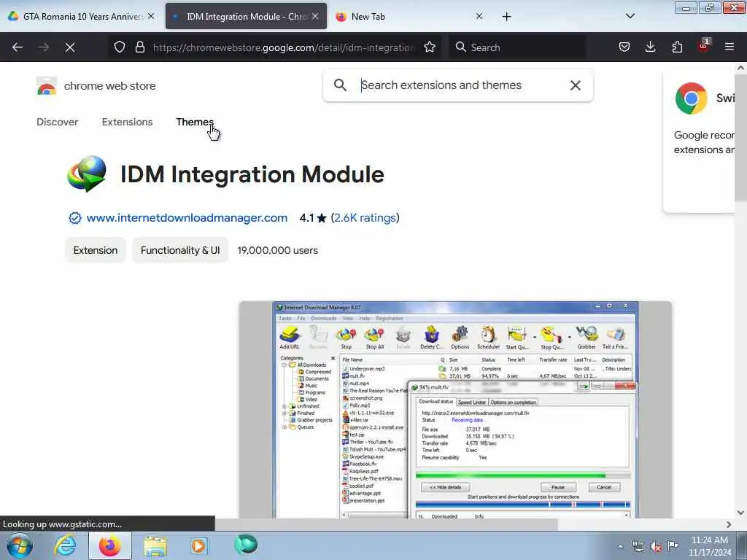Image resolution: width=747 pixels, height=560 pixels.
Task: Bookmark this page with the star icon
Action: pyautogui.click(x=430, y=47)
